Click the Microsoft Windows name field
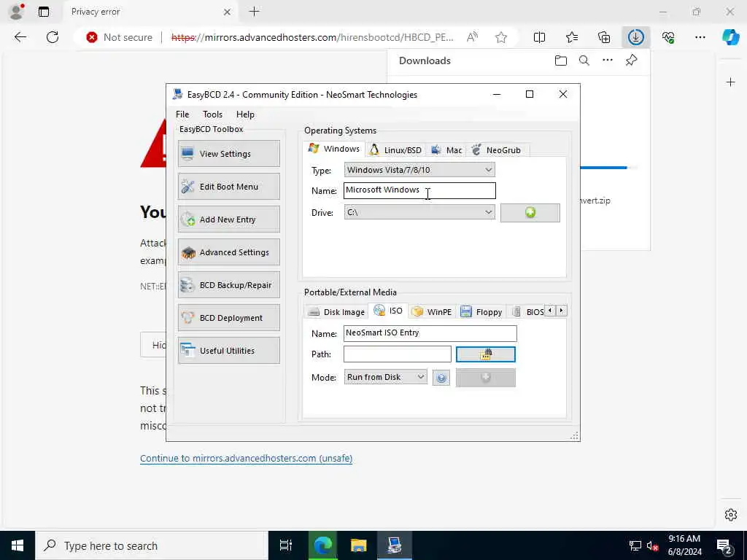The image size is (747, 560). [419, 190]
